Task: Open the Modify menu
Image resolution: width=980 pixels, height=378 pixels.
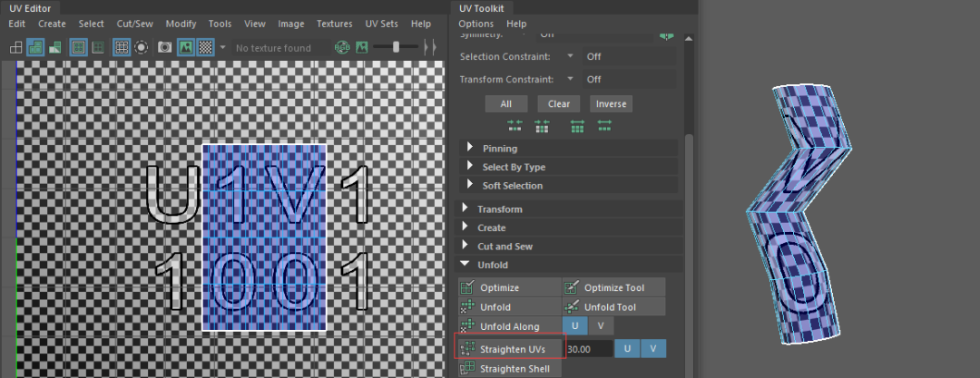Action: point(181,24)
